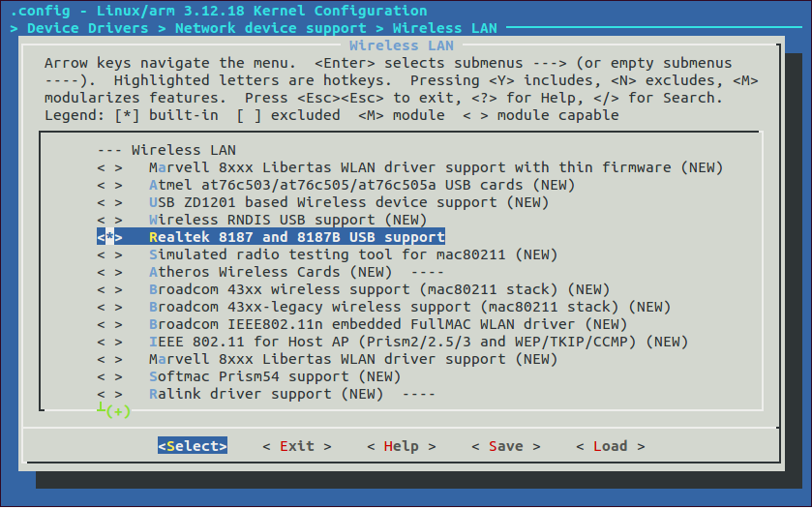Click Wireless LAN in the breadcrumb path
This screenshot has height=508, width=812.
[445, 28]
